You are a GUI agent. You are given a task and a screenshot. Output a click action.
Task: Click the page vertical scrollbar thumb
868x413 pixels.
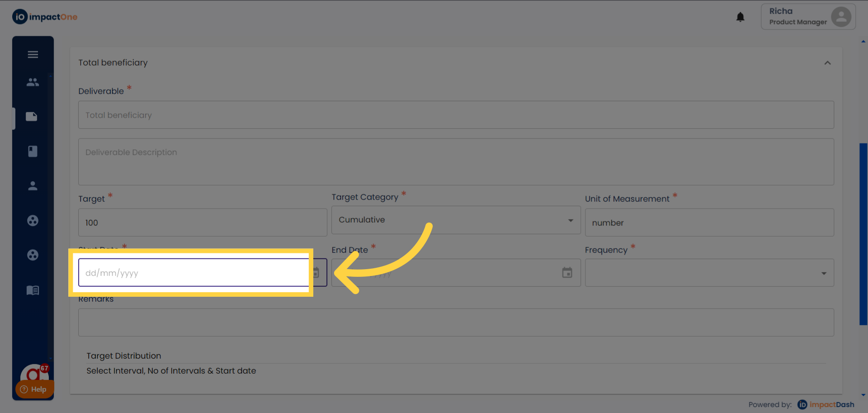coord(863,234)
